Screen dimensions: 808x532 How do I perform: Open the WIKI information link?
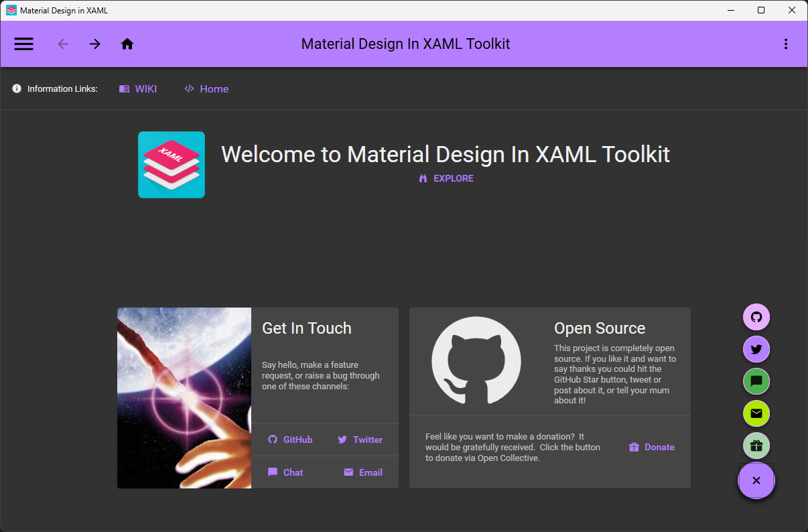coord(138,88)
